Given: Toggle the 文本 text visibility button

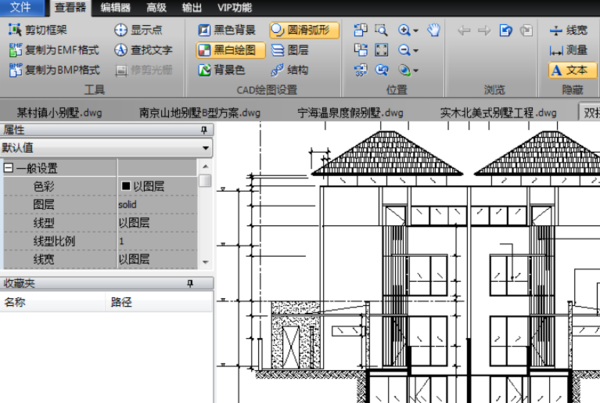Looking at the screenshot, I should tap(572, 70).
